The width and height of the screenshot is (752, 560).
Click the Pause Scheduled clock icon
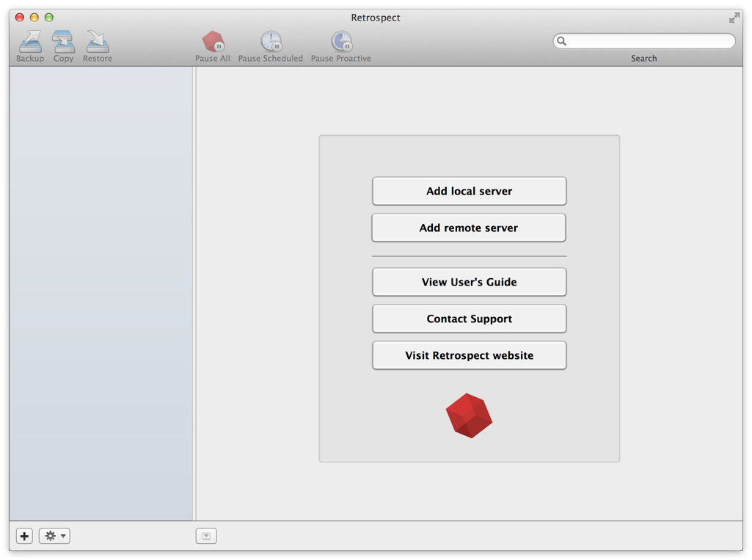click(271, 41)
